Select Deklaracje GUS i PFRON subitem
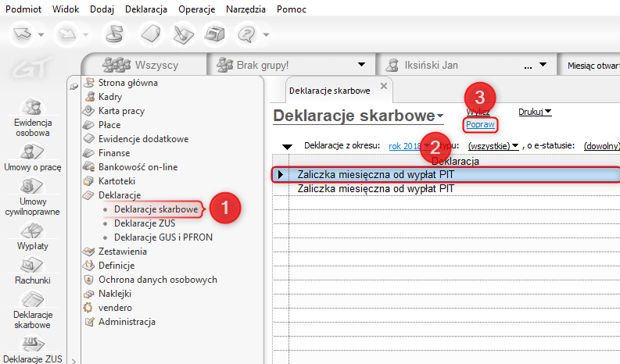The image size is (620, 364). [163, 237]
